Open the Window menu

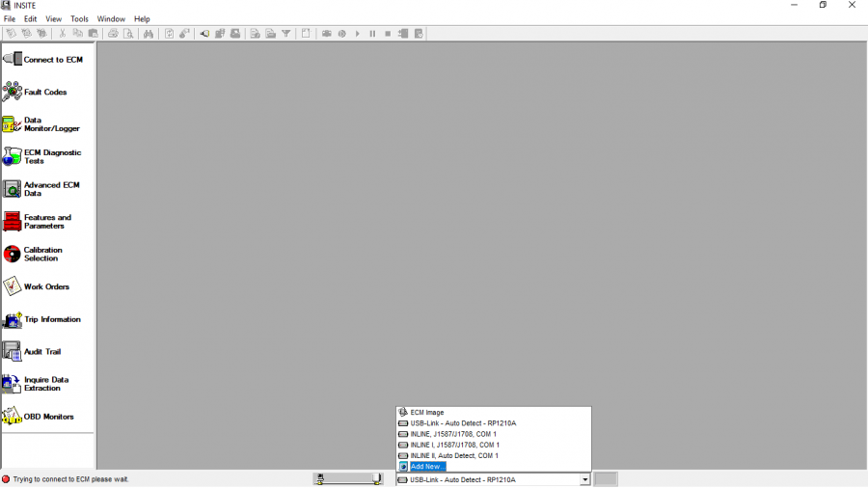[x=111, y=19]
